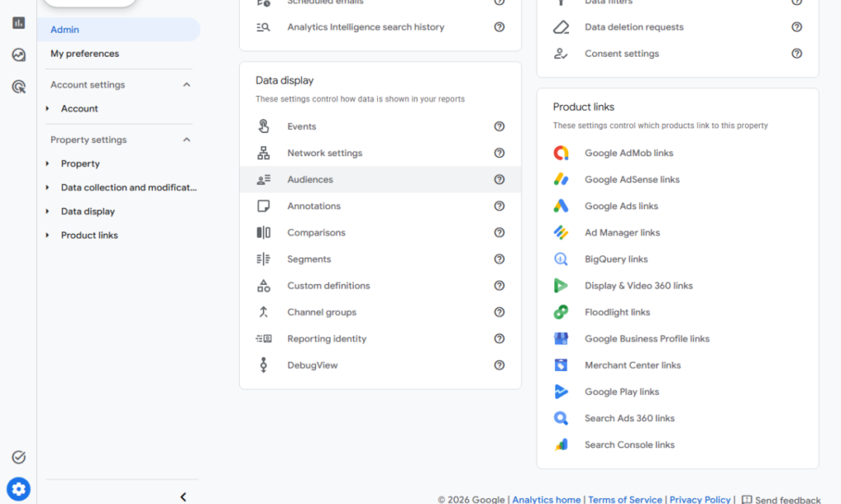Screen dimensions: 841x504
Task: Click the Custom definitions shapes icon
Action: (x=264, y=286)
